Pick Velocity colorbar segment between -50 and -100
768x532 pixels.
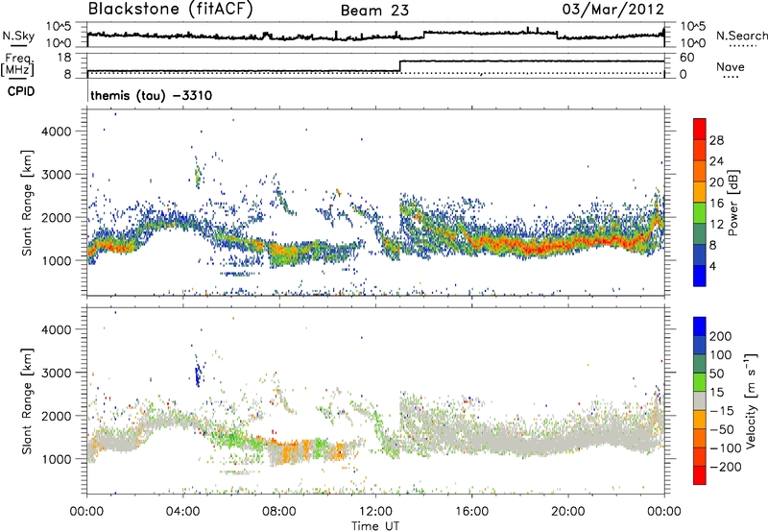tap(700, 439)
